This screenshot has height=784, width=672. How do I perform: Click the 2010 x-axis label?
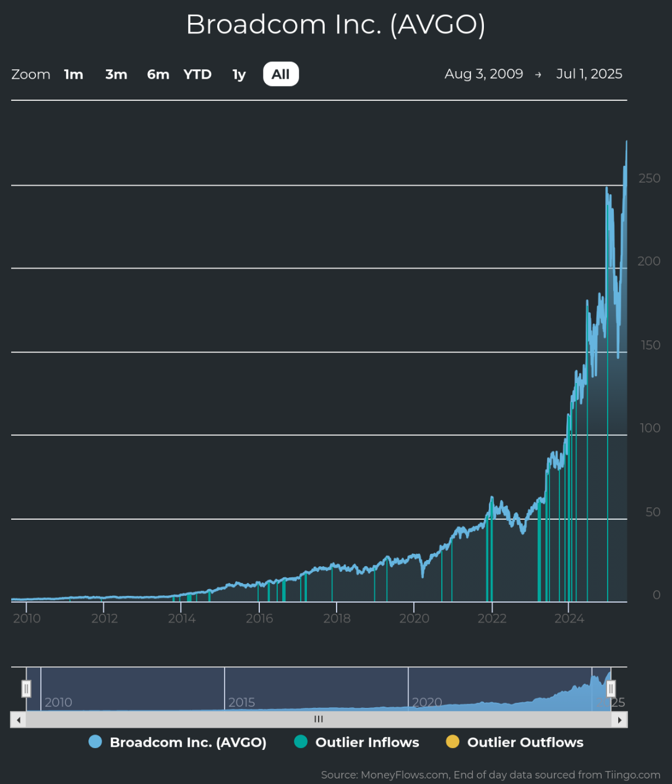[27, 618]
